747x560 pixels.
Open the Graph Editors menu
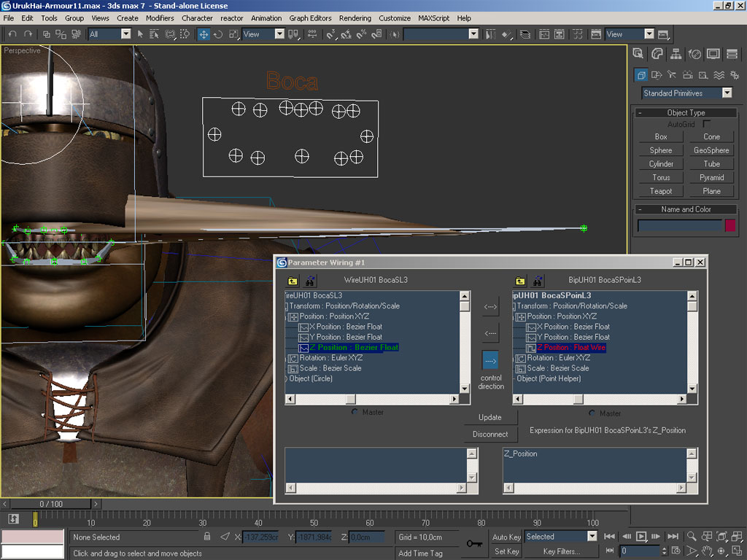point(309,18)
